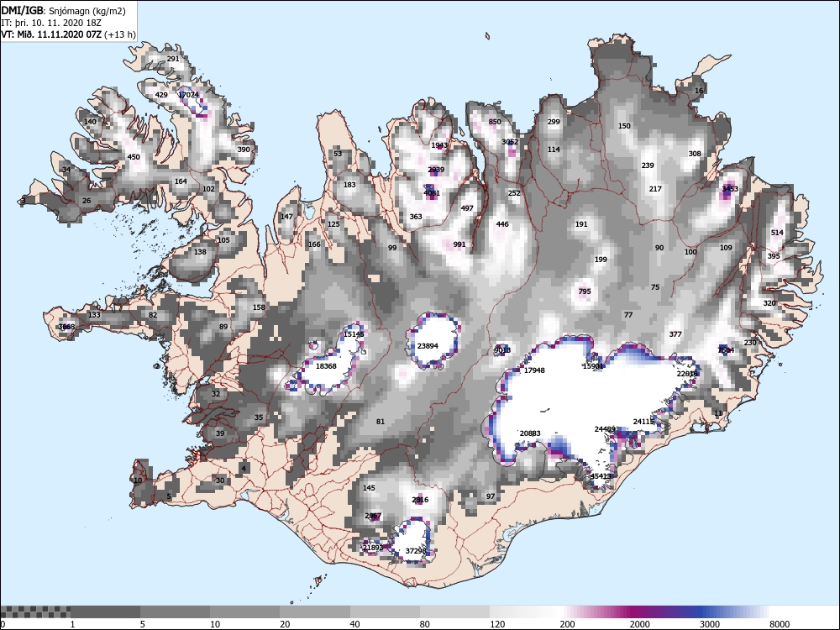This screenshot has width=840, height=630.
Task: Click the snow value 390
Action: [244, 150]
